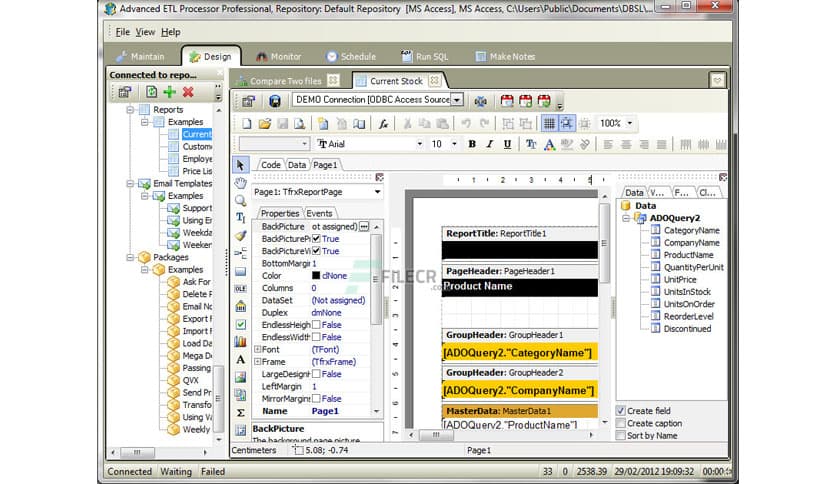Switch to the Run SQL tab
This screenshot has width=836, height=484.
424,57
